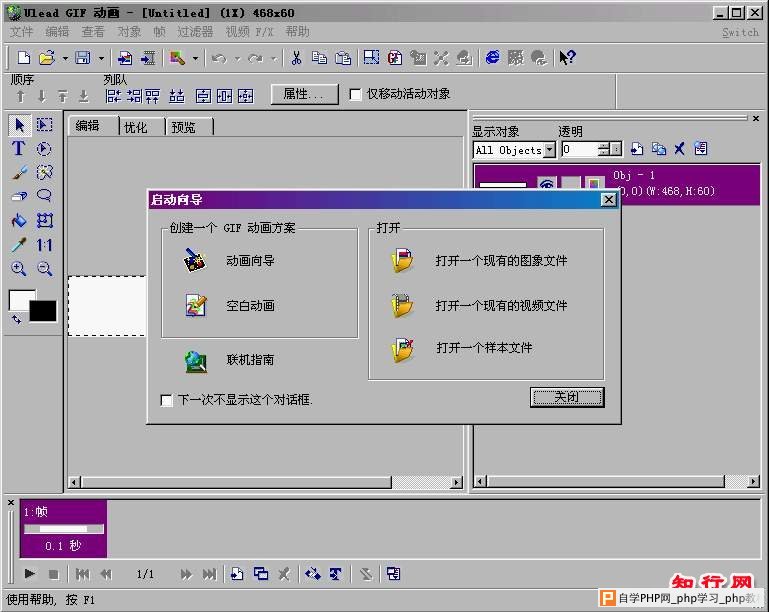Image resolution: width=769 pixels, height=612 pixels.
Task: Open the Save button dropdown arrow
Action: point(101,58)
